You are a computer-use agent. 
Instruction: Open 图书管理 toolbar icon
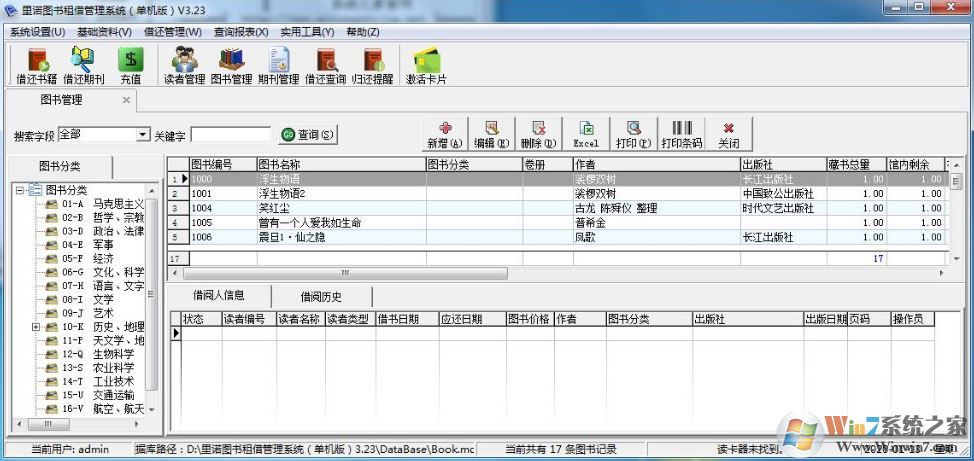point(231,66)
